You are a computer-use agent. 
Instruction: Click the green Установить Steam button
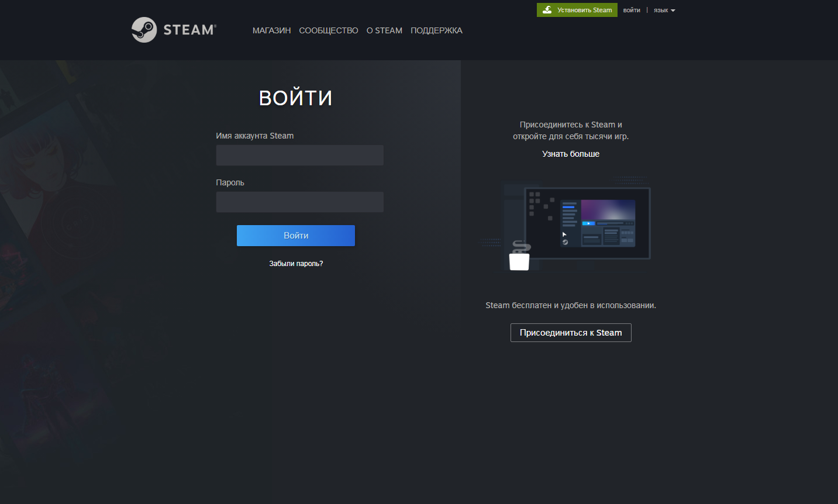(577, 10)
